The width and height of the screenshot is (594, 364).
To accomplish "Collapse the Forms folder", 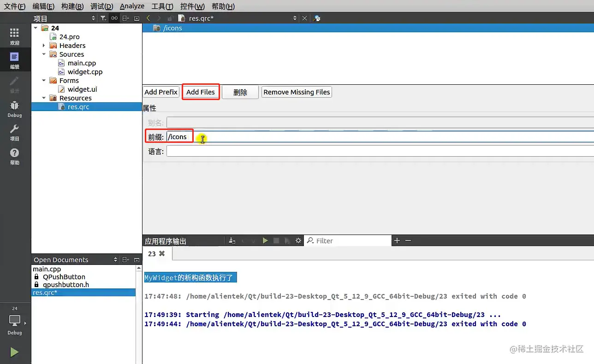I will 44,81.
